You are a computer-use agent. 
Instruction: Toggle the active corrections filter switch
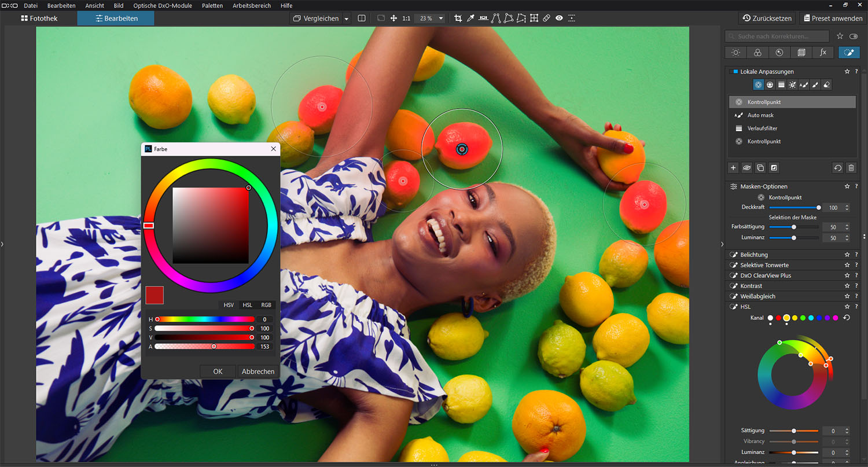point(854,36)
